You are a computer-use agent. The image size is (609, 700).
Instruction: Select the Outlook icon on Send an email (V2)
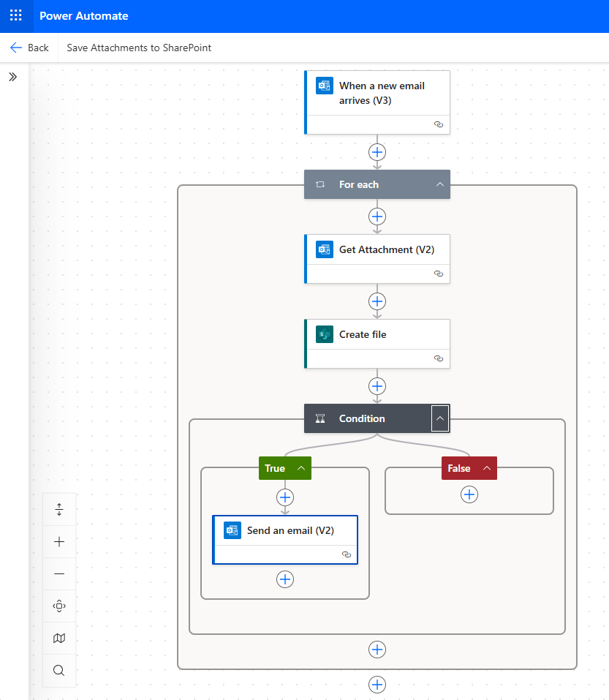232,530
